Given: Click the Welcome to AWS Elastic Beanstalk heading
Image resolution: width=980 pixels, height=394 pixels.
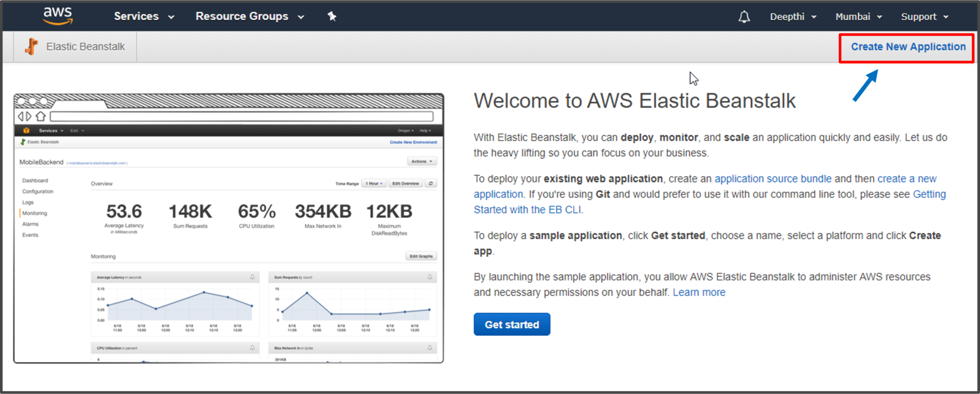Looking at the screenshot, I should point(635,101).
